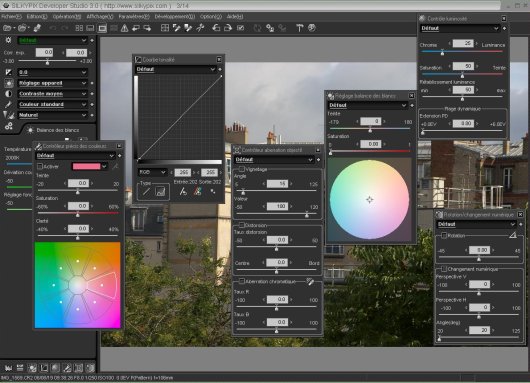Open the Affichage menu
The image size is (530, 383).
tap(100, 17)
